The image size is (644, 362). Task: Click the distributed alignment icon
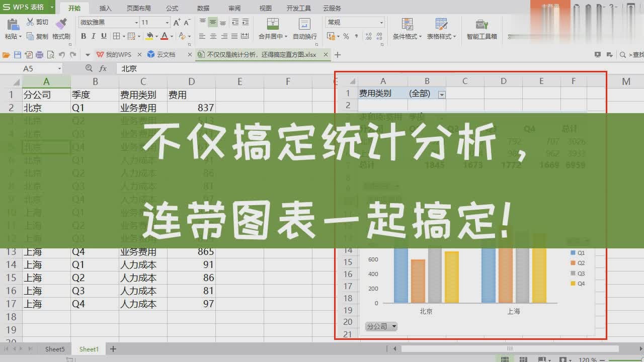(x=245, y=36)
